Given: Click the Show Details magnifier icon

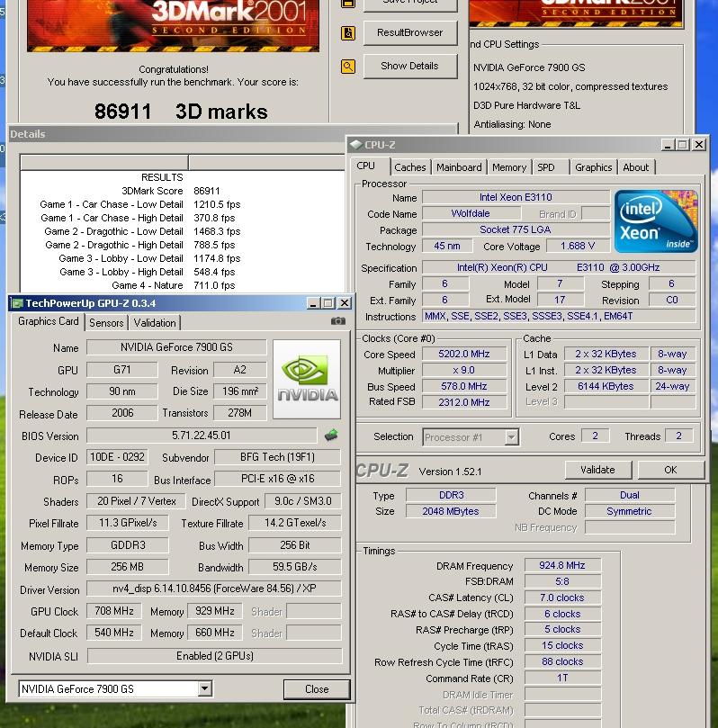Looking at the screenshot, I should [x=348, y=67].
